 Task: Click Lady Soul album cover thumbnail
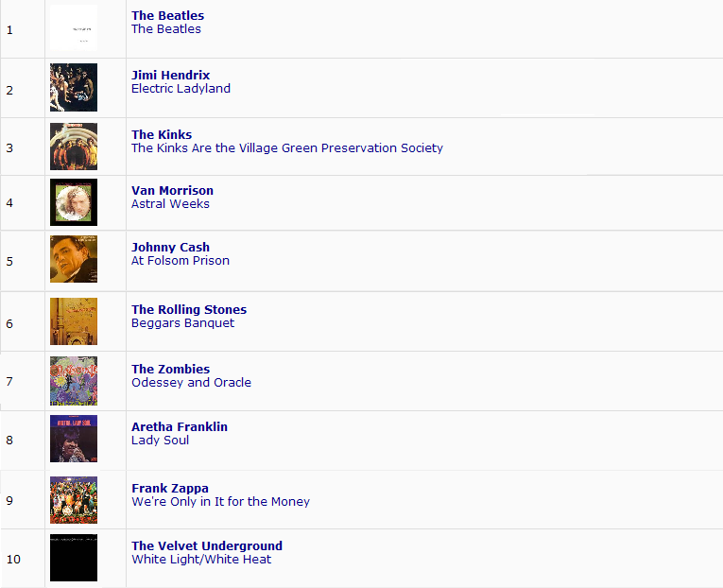pos(74,439)
